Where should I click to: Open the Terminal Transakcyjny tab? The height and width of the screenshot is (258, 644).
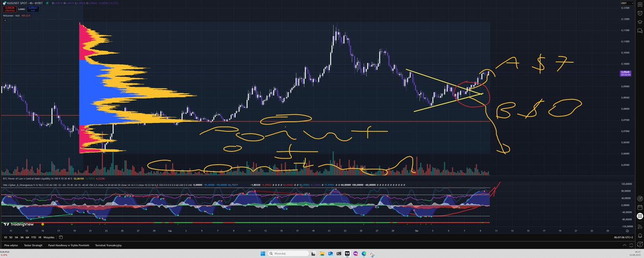coord(108,245)
